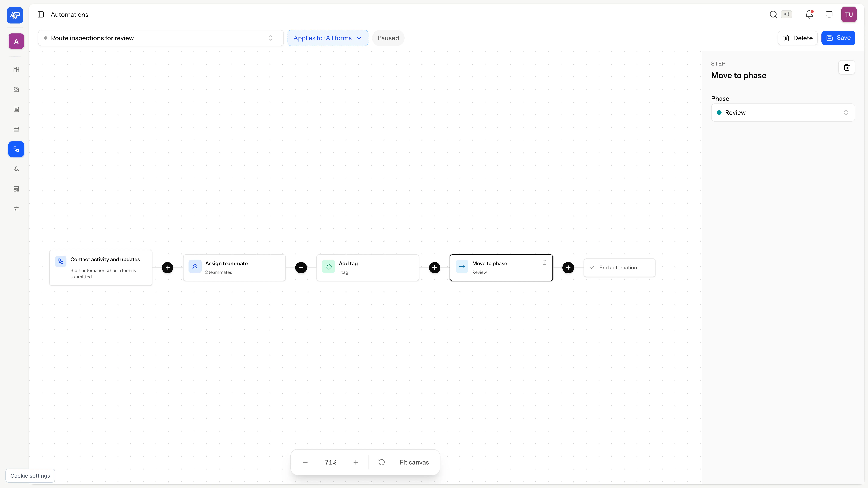Save the automation

pyautogui.click(x=838, y=38)
